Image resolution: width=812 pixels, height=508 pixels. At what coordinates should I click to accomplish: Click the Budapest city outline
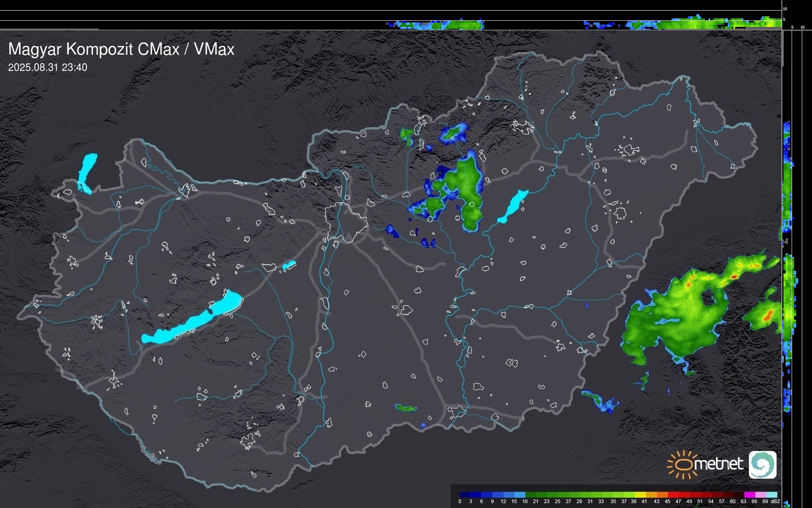coord(346,223)
